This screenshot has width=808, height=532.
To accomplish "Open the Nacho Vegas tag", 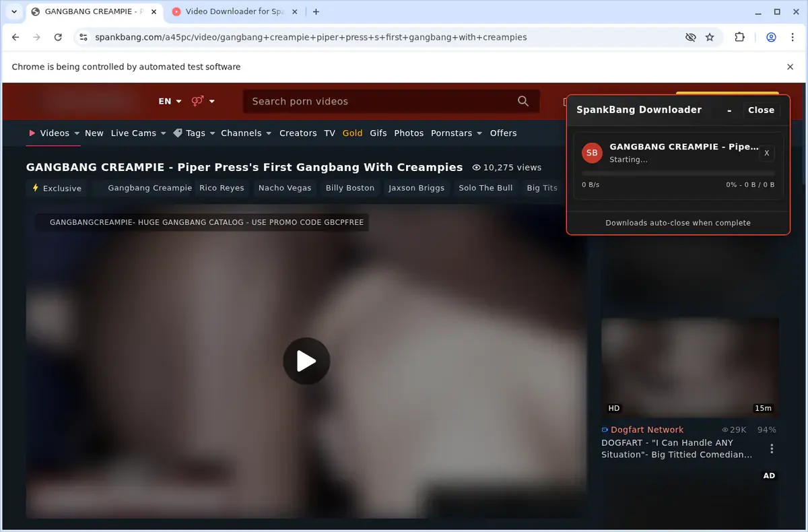I will [285, 188].
